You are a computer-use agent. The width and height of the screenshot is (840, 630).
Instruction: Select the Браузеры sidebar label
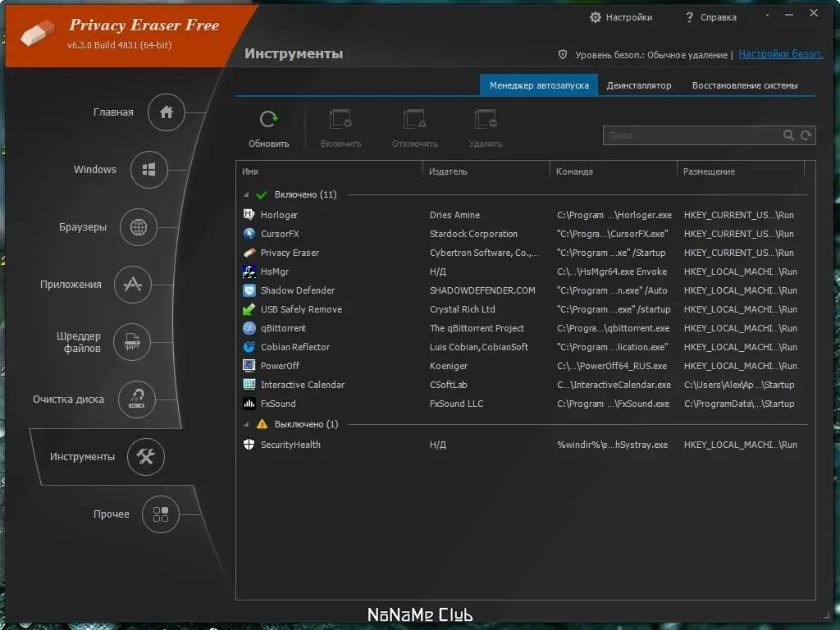coord(83,227)
